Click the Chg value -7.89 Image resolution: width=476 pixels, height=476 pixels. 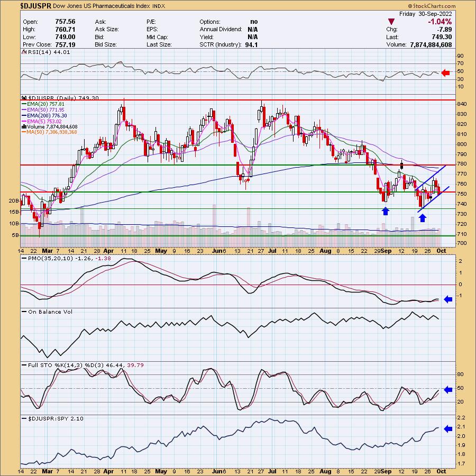(444, 30)
